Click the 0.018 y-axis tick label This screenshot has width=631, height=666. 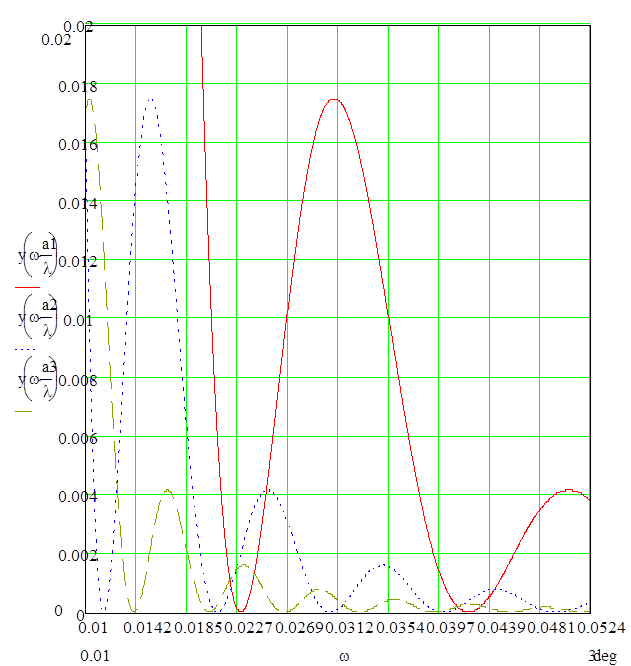78,87
